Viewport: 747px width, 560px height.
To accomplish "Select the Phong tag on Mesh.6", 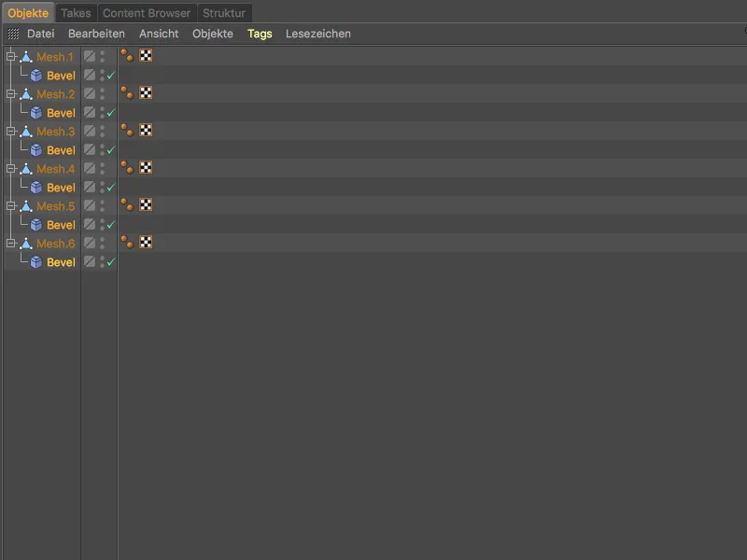I will [127, 242].
